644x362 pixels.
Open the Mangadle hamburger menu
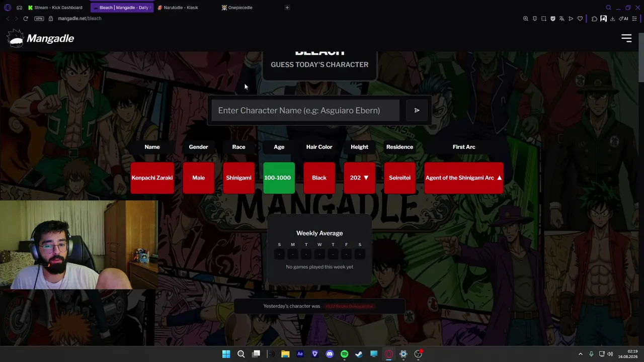tap(626, 38)
